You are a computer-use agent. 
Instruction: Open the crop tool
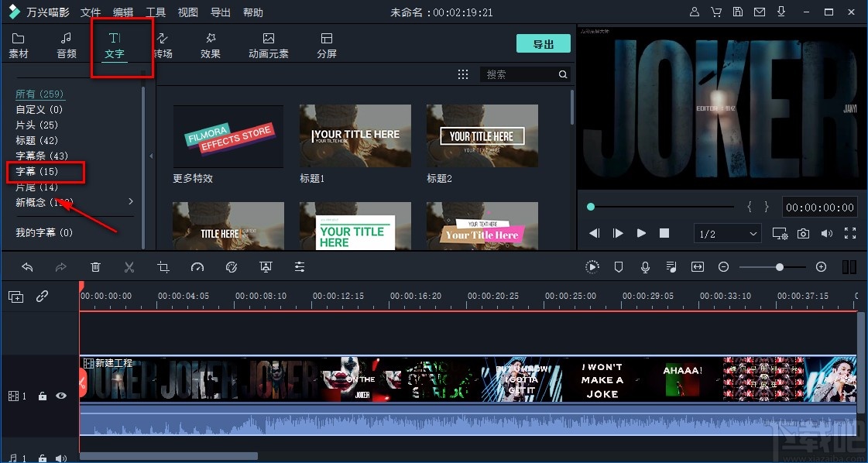163,266
